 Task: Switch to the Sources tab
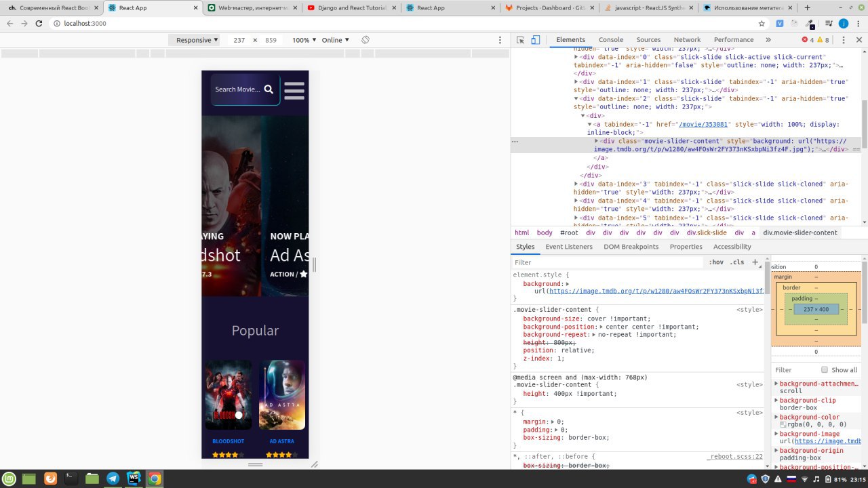coord(648,40)
